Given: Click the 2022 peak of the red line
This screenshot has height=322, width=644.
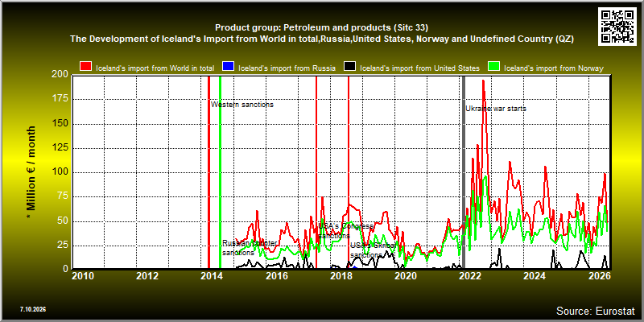Looking at the screenshot, I should [484, 81].
